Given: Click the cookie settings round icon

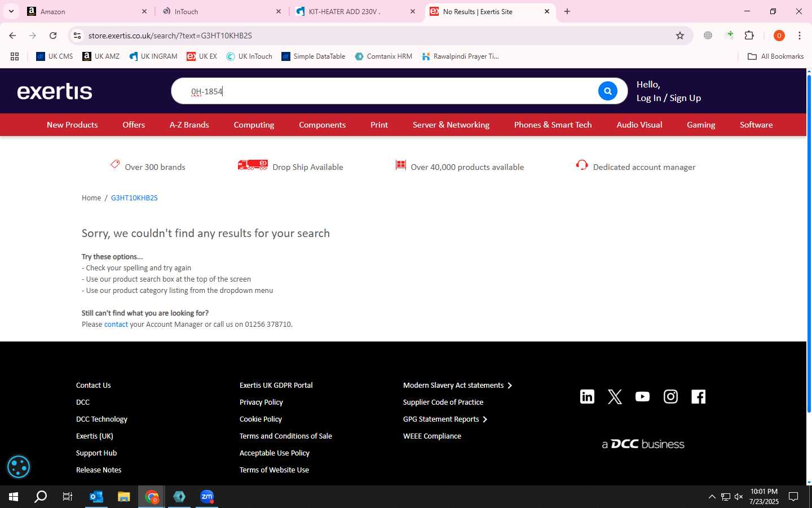Looking at the screenshot, I should [18, 467].
